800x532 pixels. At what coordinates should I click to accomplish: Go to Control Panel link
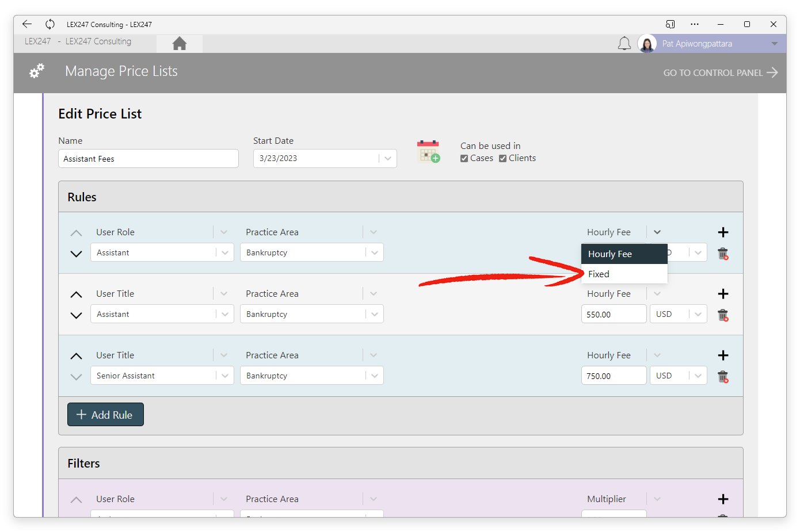721,72
